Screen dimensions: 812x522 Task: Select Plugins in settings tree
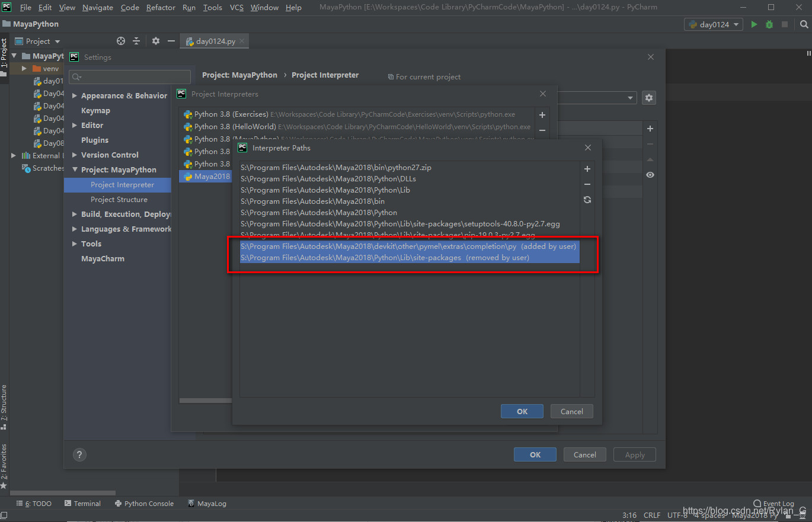coord(95,140)
